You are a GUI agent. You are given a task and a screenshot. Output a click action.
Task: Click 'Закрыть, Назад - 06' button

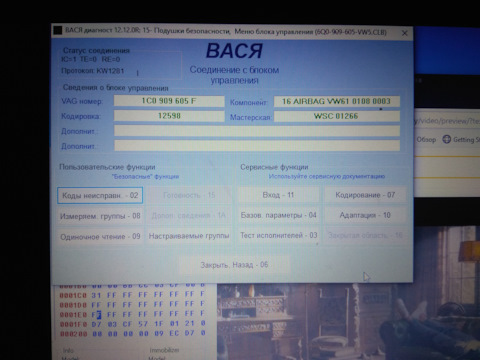click(x=234, y=265)
